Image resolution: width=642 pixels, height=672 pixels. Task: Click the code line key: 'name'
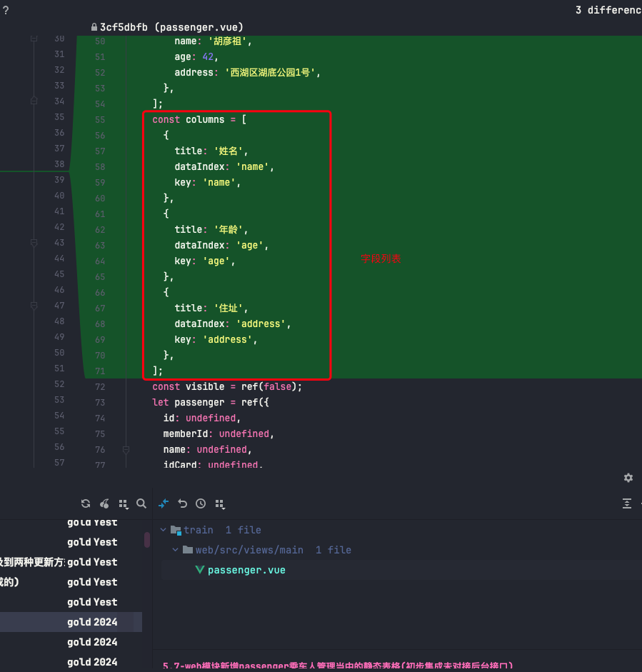(x=207, y=183)
